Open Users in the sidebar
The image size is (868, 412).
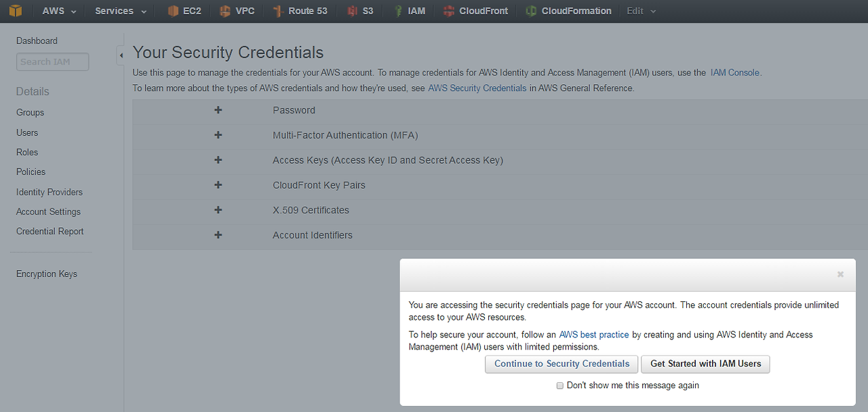pyautogui.click(x=27, y=132)
